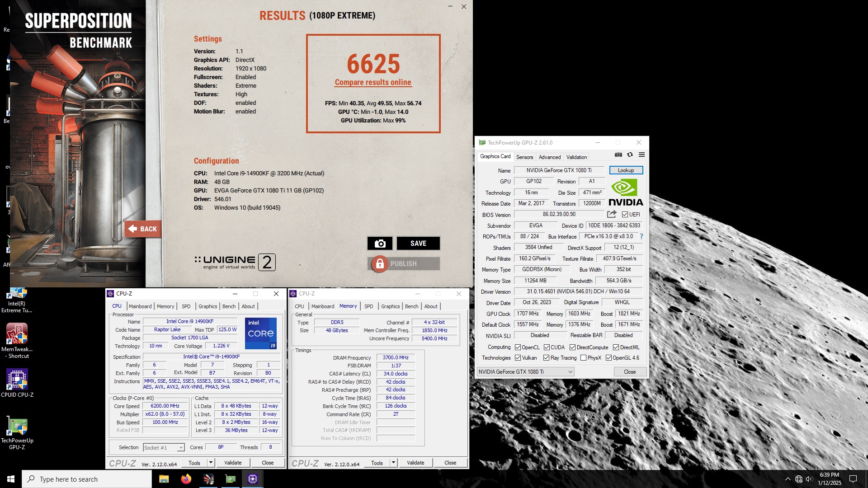The width and height of the screenshot is (868, 488).
Task: Toggle the PhysX checkbox
Action: (583, 358)
